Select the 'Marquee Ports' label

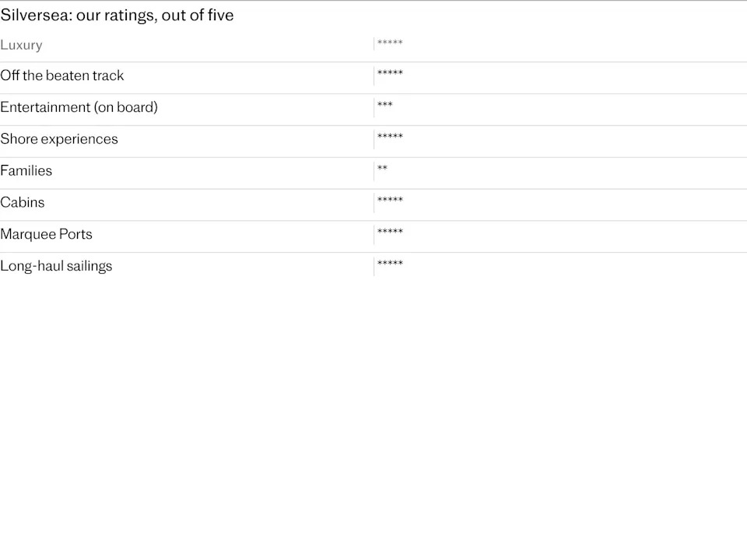(x=46, y=234)
